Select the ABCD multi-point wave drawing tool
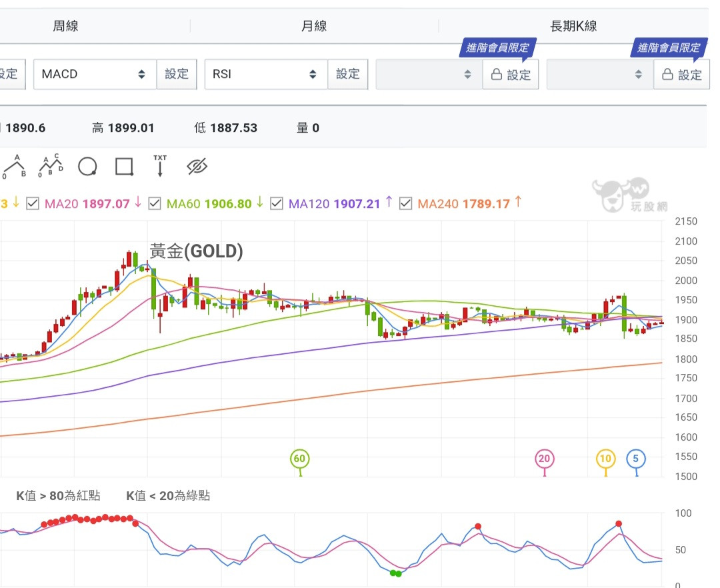The image size is (720, 588). [51, 166]
